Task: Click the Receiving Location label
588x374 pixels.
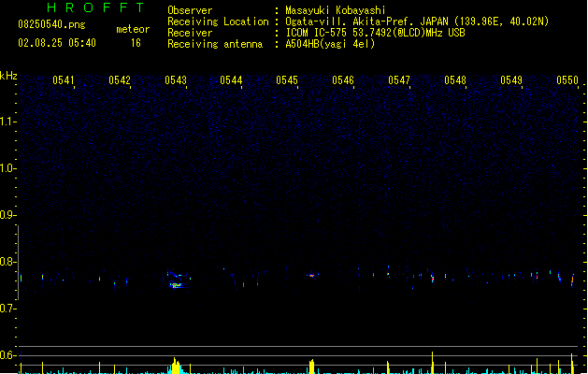Action: 218,22
